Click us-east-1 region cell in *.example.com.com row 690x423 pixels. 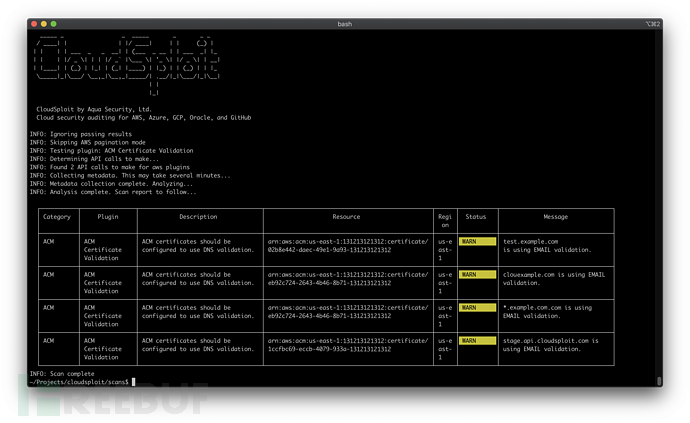point(445,316)
